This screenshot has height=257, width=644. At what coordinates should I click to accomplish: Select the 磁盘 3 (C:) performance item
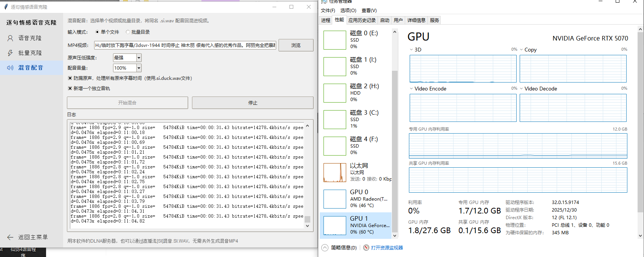tap(356, 119)
